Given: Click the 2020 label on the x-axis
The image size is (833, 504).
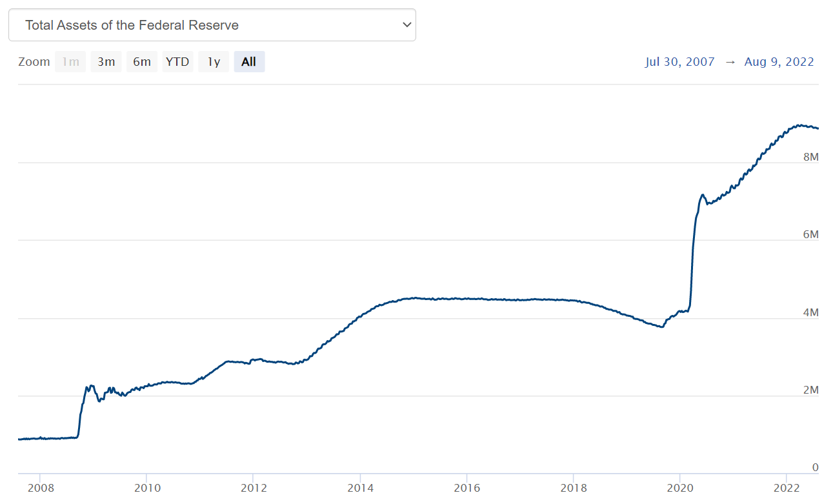Looking at the screenshot, I should (680, 489).
